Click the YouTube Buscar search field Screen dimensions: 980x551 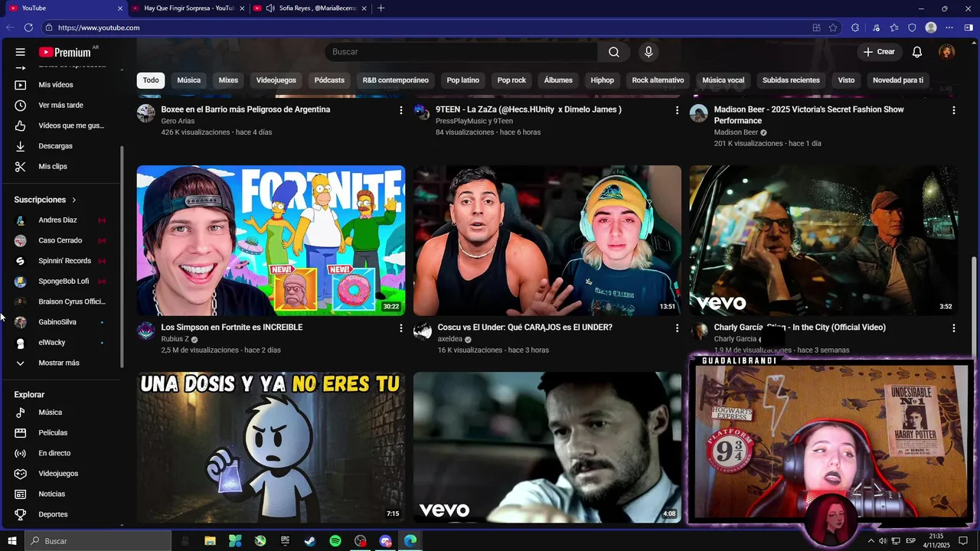[462, 52]
